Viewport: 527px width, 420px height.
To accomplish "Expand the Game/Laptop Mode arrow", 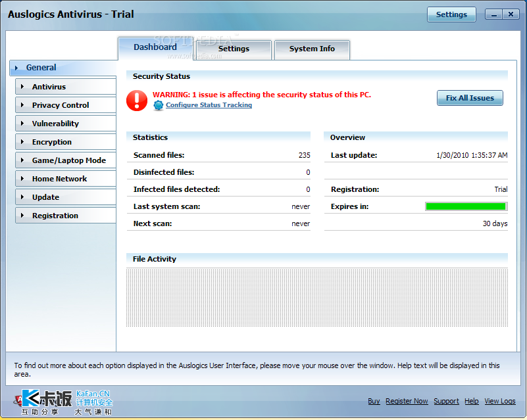I will click(x=22, y=160).
